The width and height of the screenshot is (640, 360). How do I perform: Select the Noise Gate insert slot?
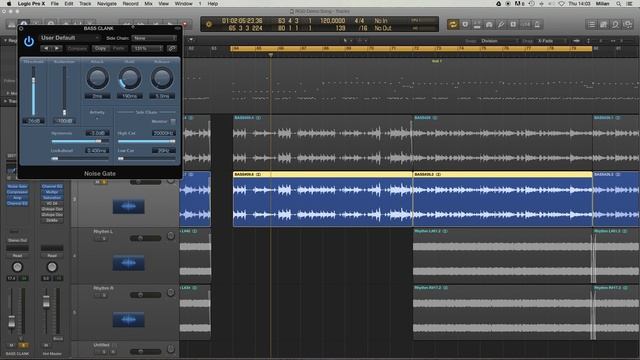coord(17,186)
